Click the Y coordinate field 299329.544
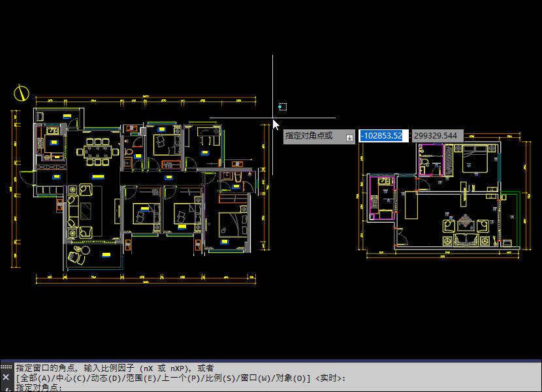Image resolution: width=542 pixels, height=392 pixels. click(x=436, y=135)
